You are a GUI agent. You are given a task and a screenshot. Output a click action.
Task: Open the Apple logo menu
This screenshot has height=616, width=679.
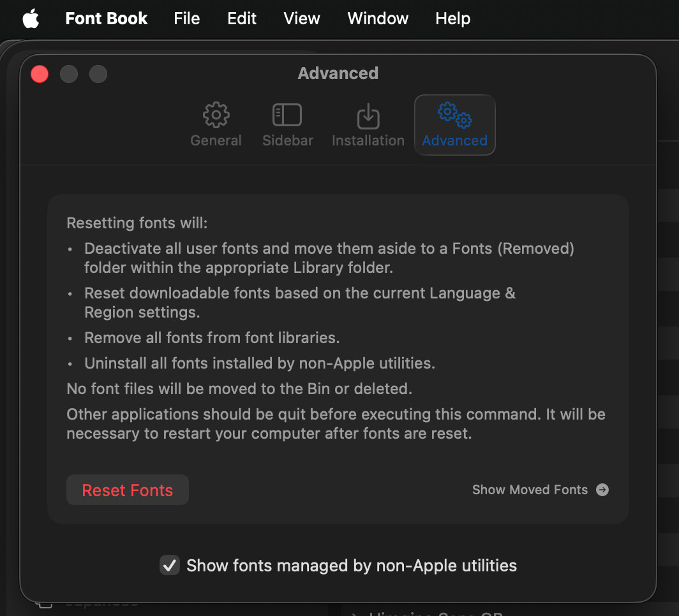tap(31, 18)
